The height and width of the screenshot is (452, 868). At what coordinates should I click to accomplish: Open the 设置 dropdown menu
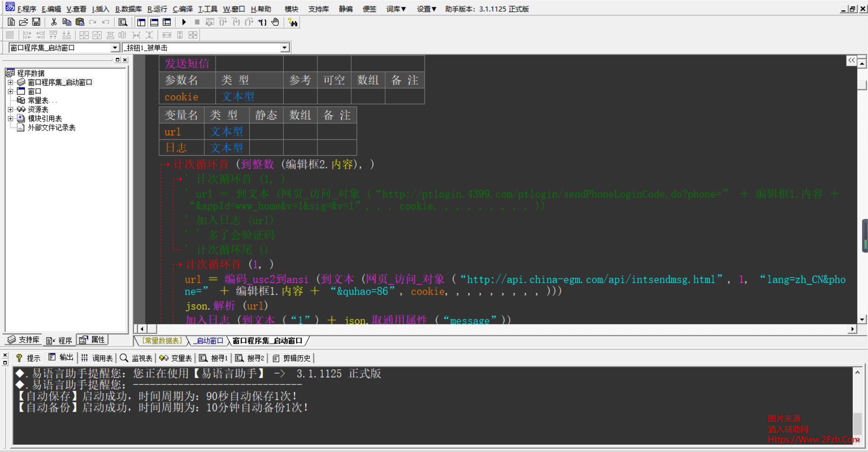(x=426, y=9)
